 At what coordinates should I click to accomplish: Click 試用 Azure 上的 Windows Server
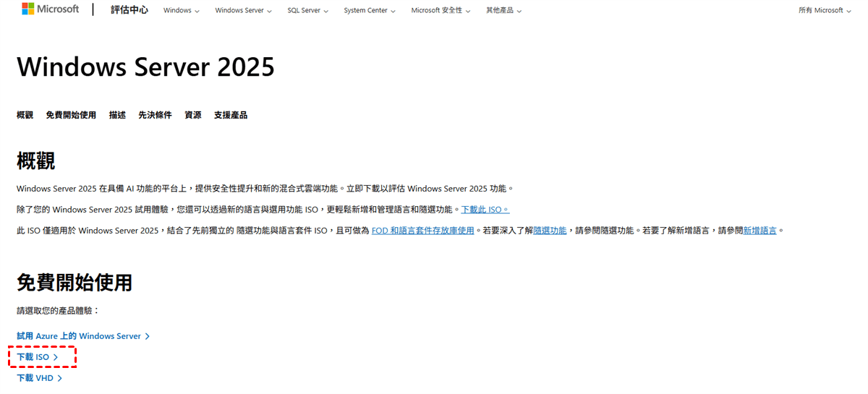83,336
